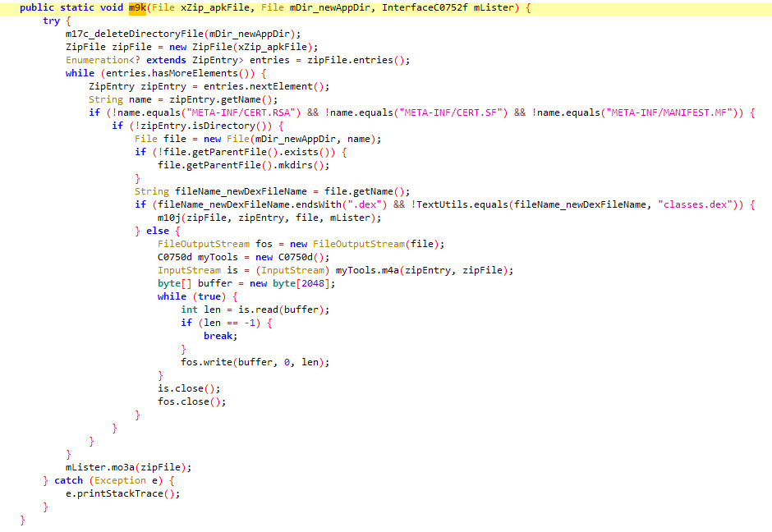The width and height of the screenshot is (772, 532).
Task: Click the try keyword
Action: (51, 21)
